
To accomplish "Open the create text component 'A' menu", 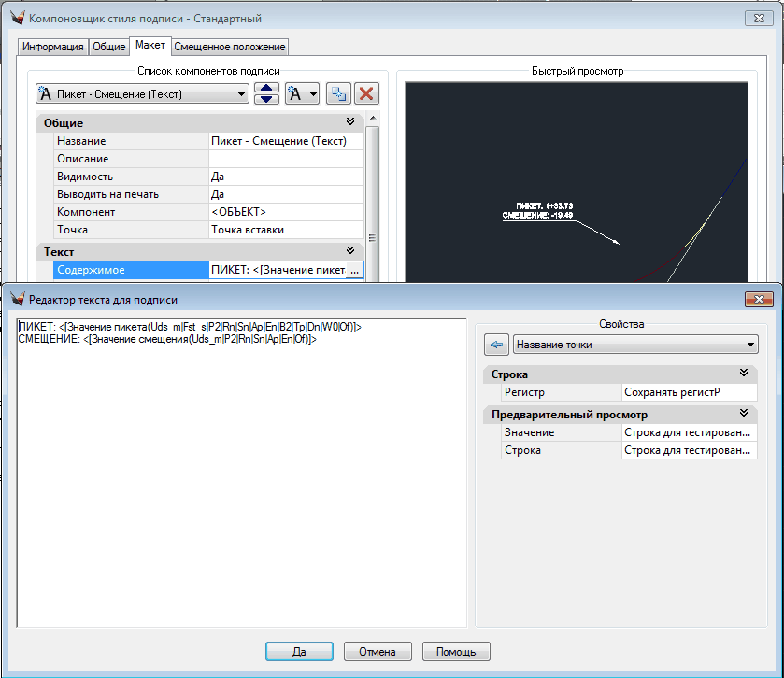I will [x=302, y=93].
